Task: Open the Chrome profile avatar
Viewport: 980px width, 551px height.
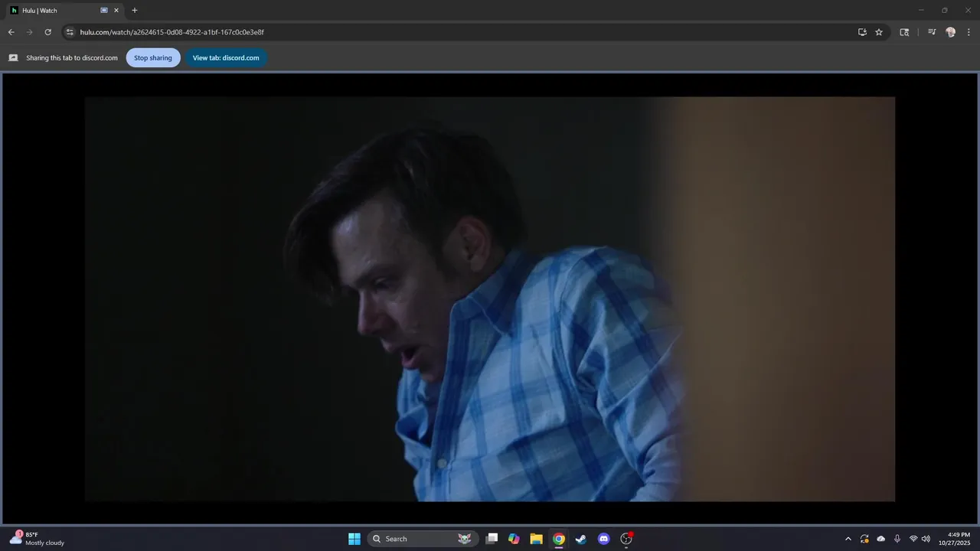Action: coord(951,32)
